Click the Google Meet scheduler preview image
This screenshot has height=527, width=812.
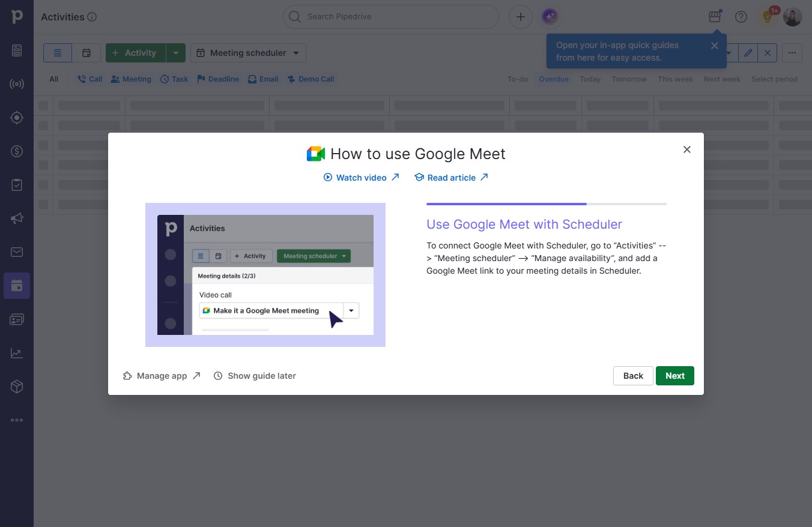265,275
